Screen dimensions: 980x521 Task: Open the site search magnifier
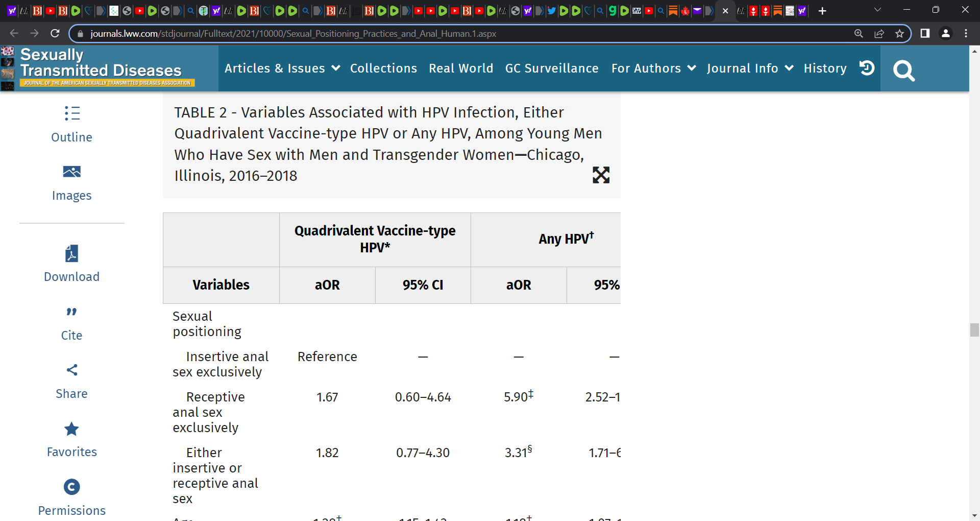pos(903,70)
